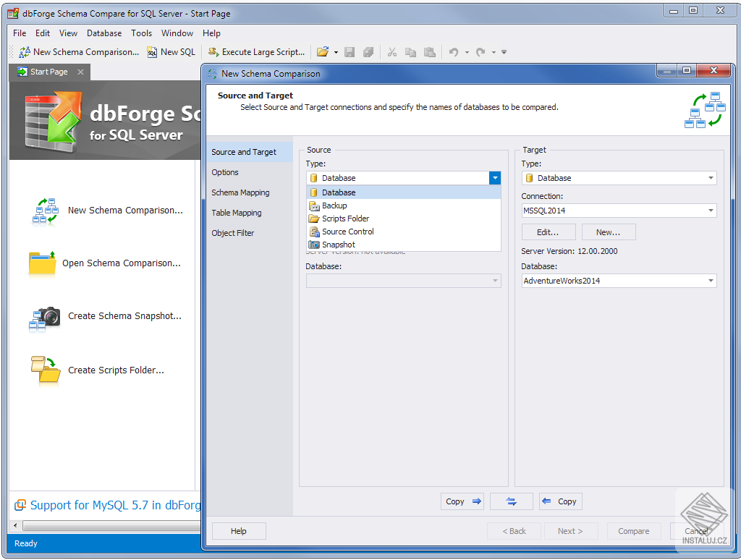
Task: Click Source Control icon in type list
Action: click(x=314, y=232)
